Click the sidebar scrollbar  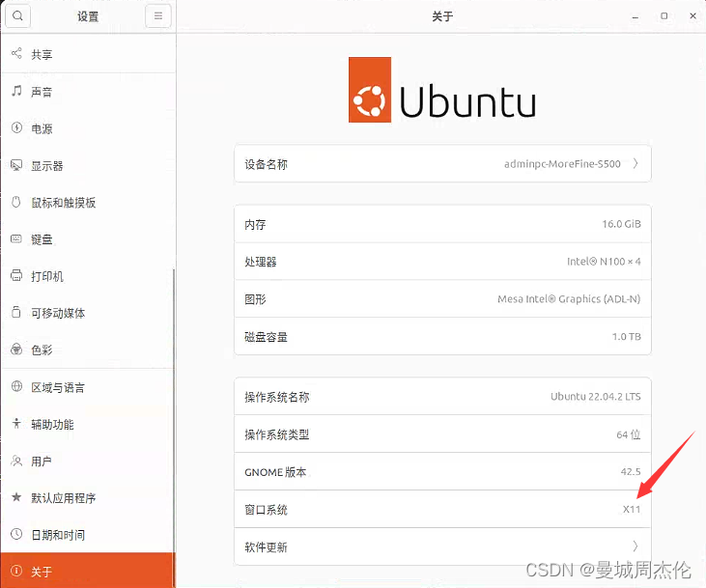pyautogui.click(x=173, y=426)
